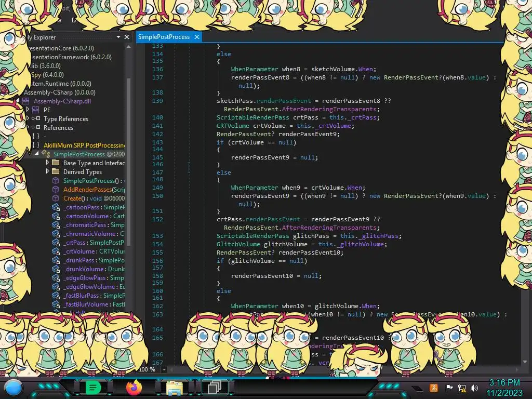Click the AddRenderPasses method icon

pos(56,189)
